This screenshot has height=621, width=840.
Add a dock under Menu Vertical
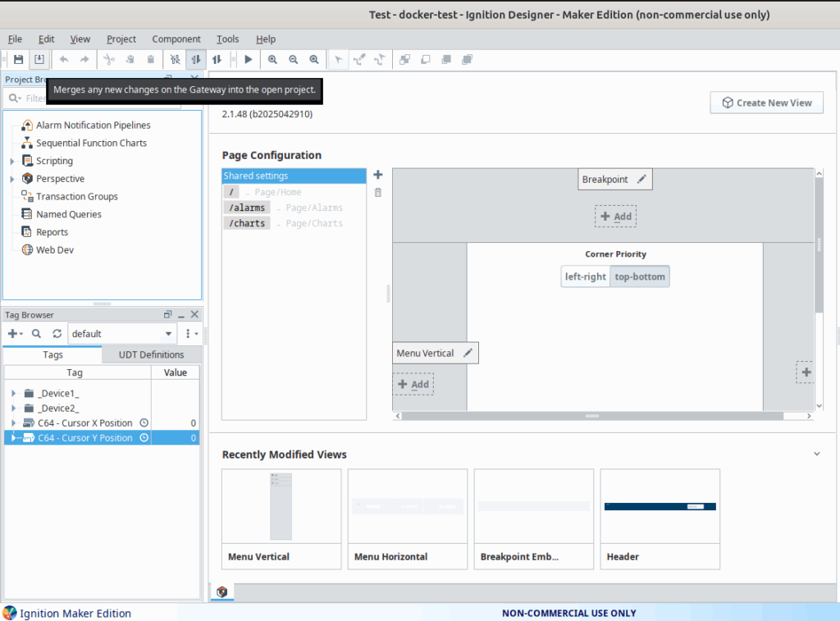point(413,384)
